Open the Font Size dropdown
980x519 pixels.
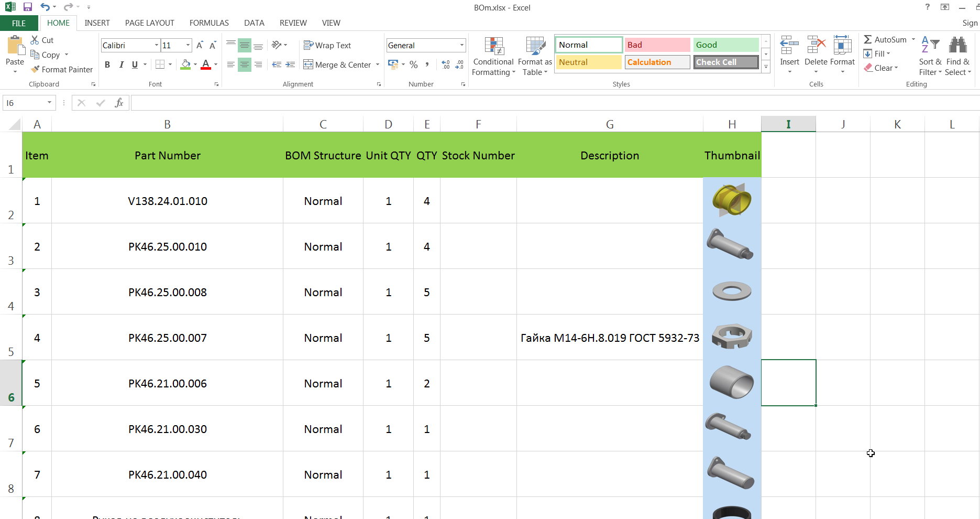coord(187,45)
